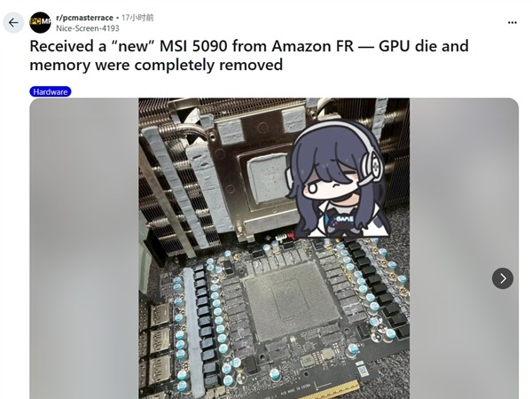The image size is (532, 399).
Task: Open the three-dot more options menu
Action: tap(512, 23)
